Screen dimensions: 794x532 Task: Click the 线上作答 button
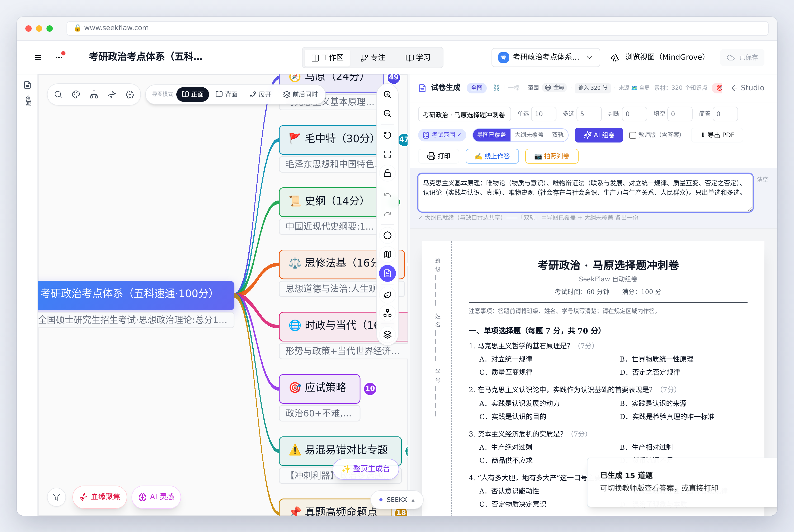(x=492, y=156)
